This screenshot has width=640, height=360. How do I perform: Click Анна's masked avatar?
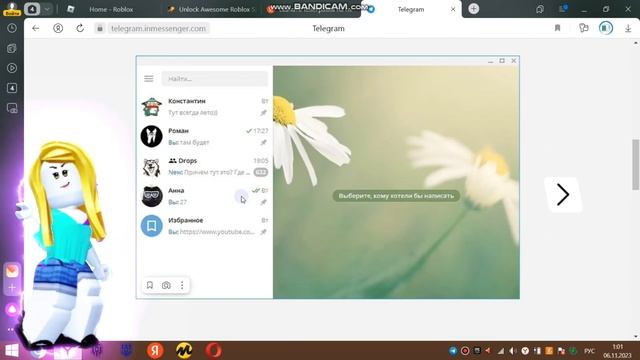151,196
